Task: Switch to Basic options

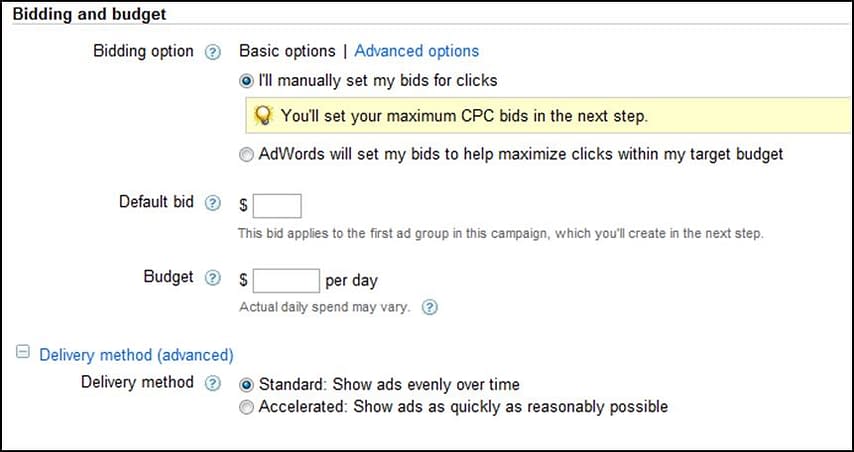Action: [x=287, y=51]
